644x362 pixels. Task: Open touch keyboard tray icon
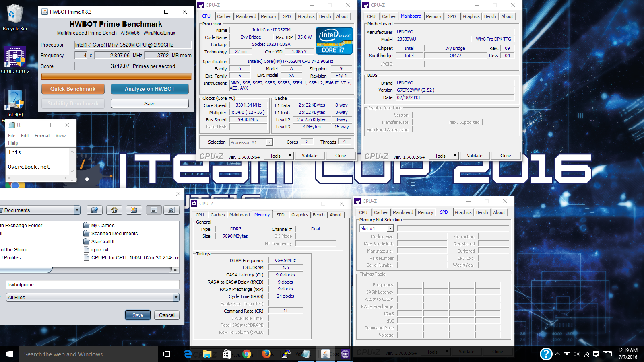[x=607, y=354]
